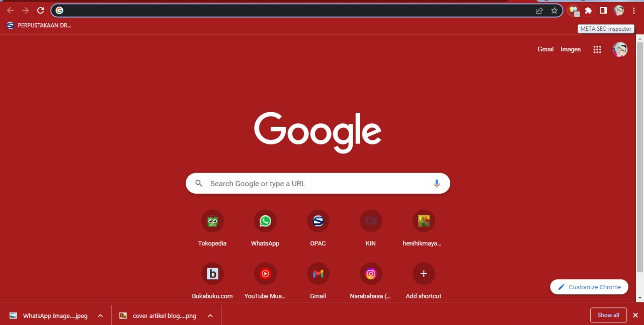Click the Search Google or type URL box
Image resolution: width=644 pixels, height=325 pixels.
point(317,184)
